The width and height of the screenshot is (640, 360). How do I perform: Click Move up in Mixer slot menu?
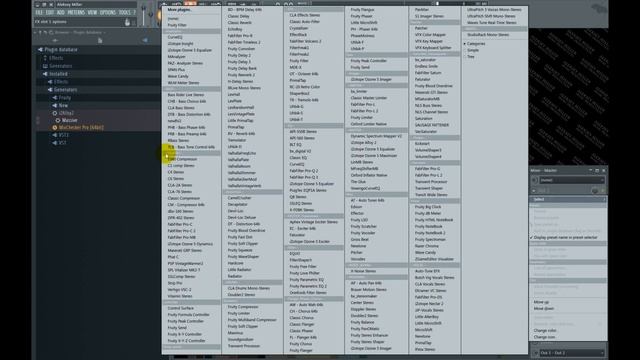[x=541, y=302]
